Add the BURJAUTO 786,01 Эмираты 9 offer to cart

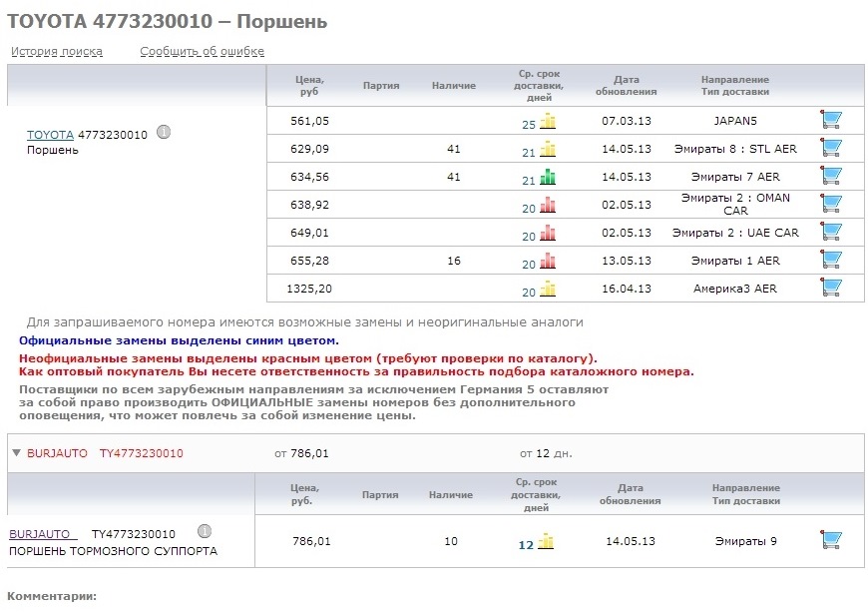(x=831, y=540)
